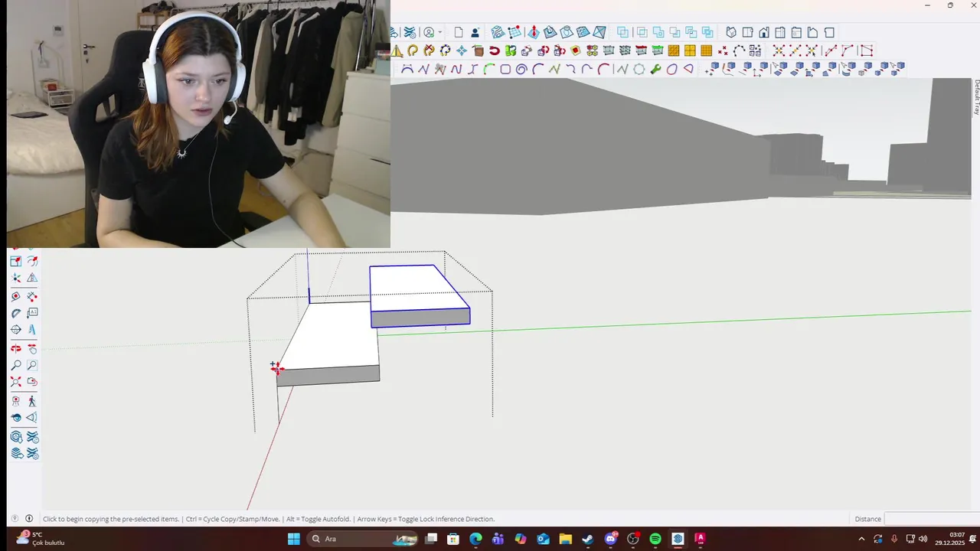This screenshot has height=551, width=980.
Task: Click the taskbar search box Ara
Action: coord(364,539)
